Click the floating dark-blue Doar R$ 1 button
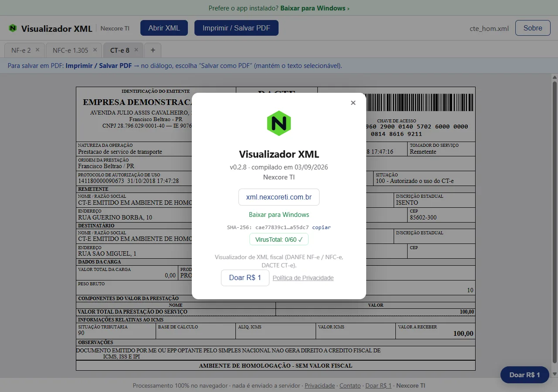 pos(524,375)
